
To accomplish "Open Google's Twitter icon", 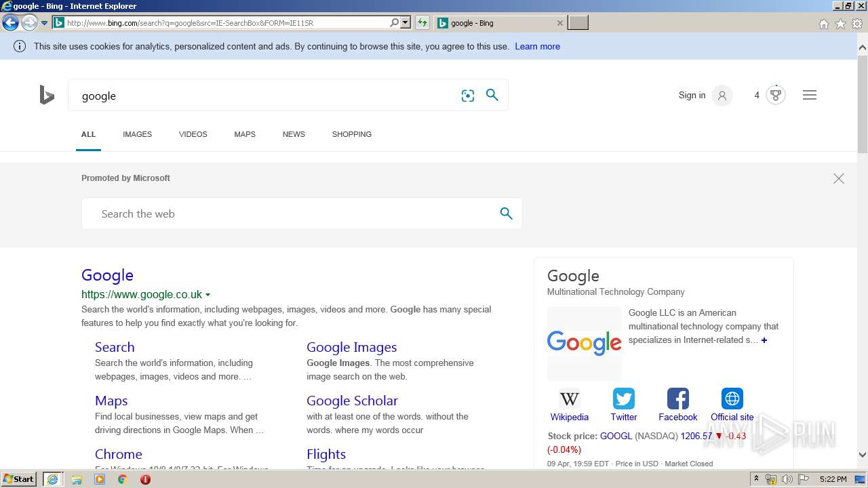I will 624,398.
